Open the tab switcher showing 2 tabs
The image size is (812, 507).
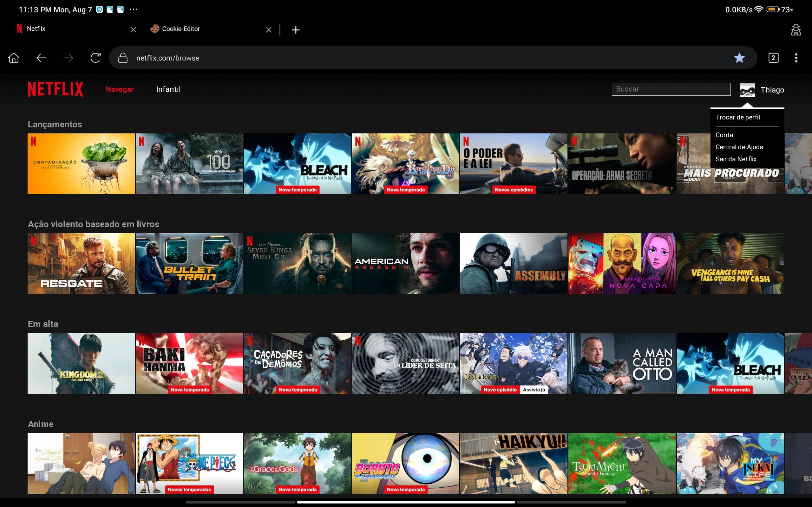[773, 58]
